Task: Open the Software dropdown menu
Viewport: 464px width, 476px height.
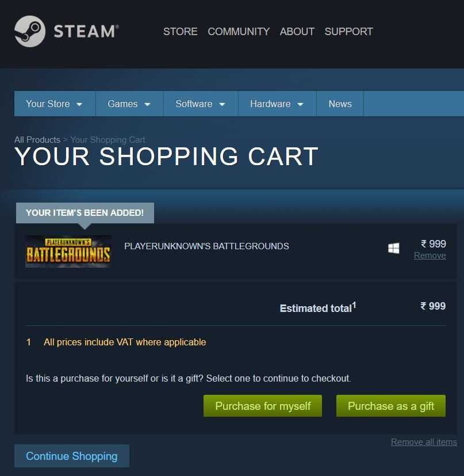Action: [x=201, y=104]
